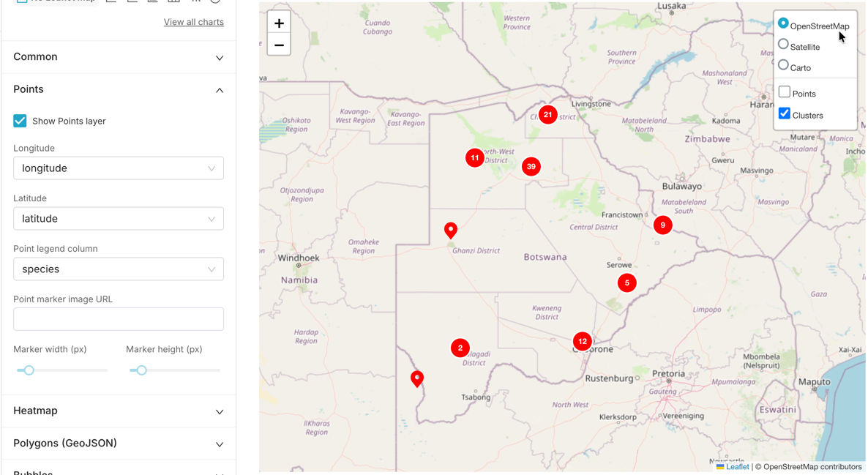The width and height of the screenshot is (868, 475).
Task: Open the Longitude column dropdown
Action: 119,168
